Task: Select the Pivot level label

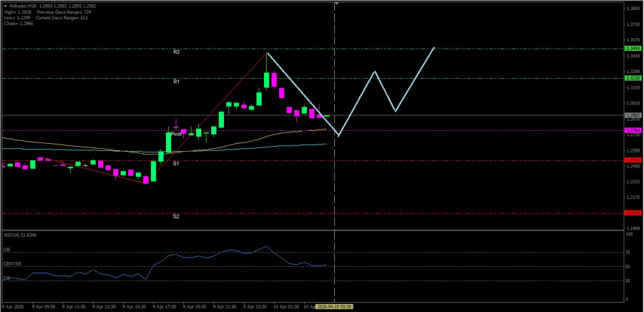Action: click(176, 134)
